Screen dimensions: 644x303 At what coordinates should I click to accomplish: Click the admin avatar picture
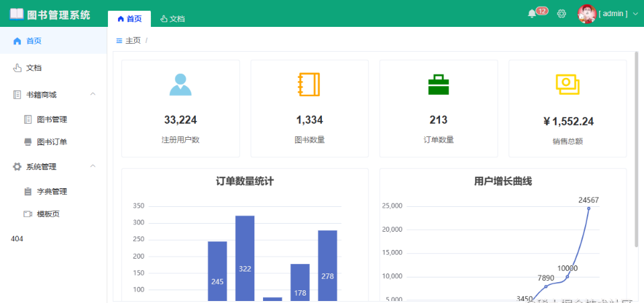coord(587,13)
